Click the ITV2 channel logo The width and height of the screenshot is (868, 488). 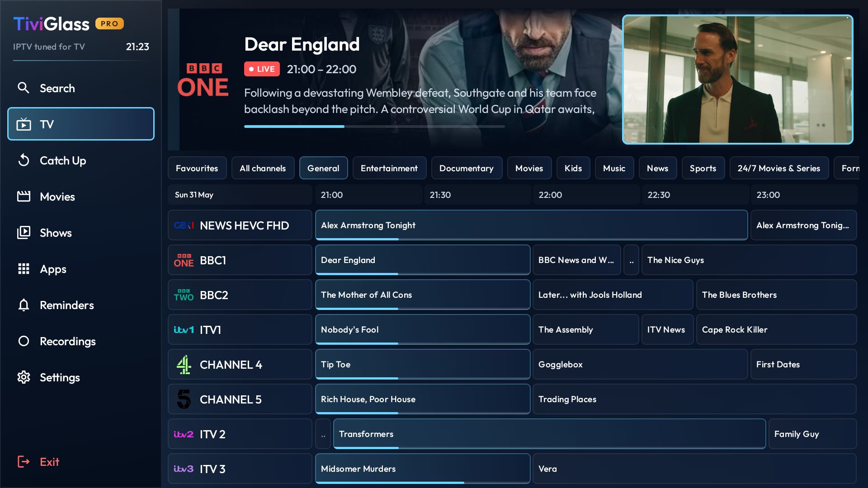(x=184, y=434)
